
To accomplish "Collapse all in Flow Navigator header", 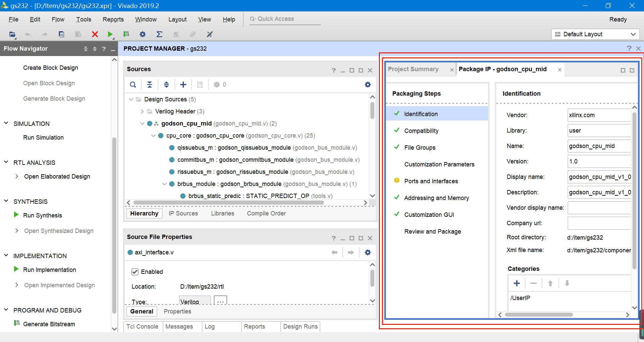I will (86, 49).
